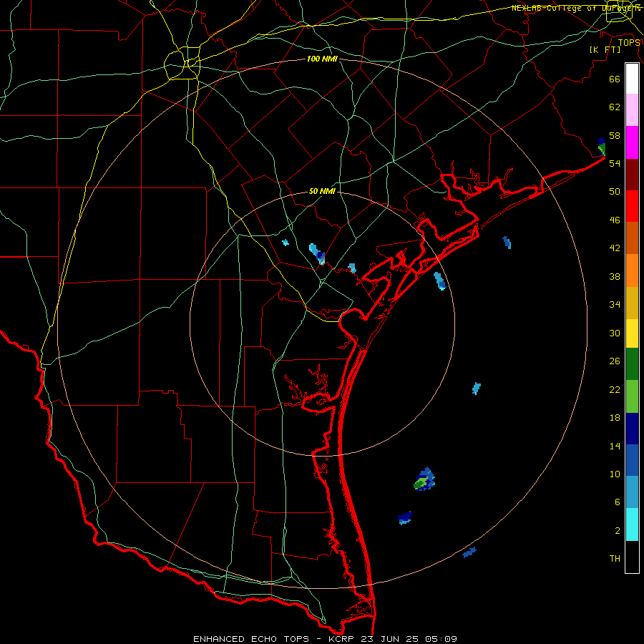Screen dimensions: 644x644
Task: Click the "10" legend value
Action: coord(615,474)
